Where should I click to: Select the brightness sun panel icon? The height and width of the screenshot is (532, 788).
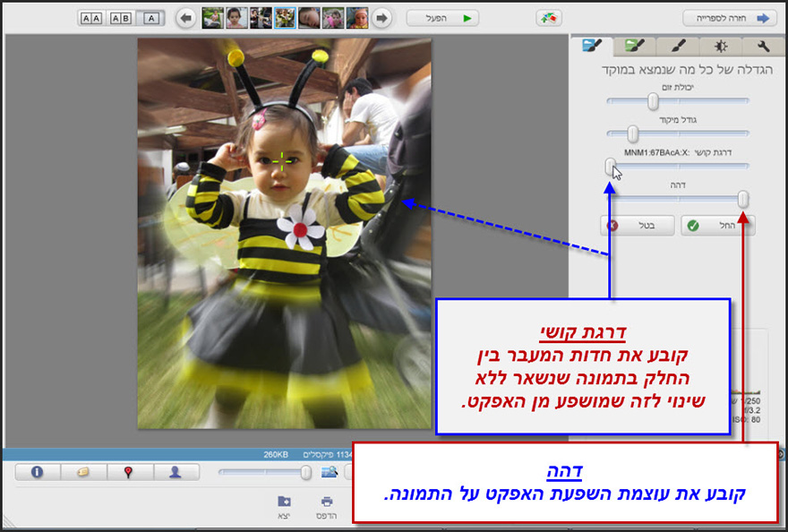[x=721, y=45]
